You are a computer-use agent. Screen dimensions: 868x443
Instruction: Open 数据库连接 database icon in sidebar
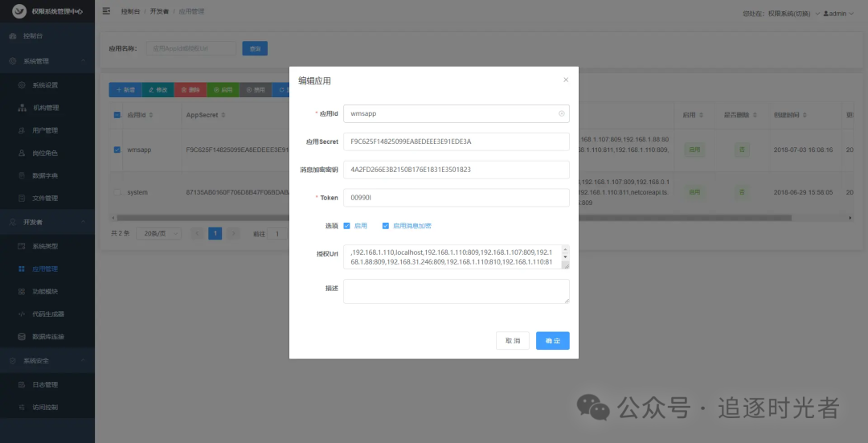click(x=22, y=337)
